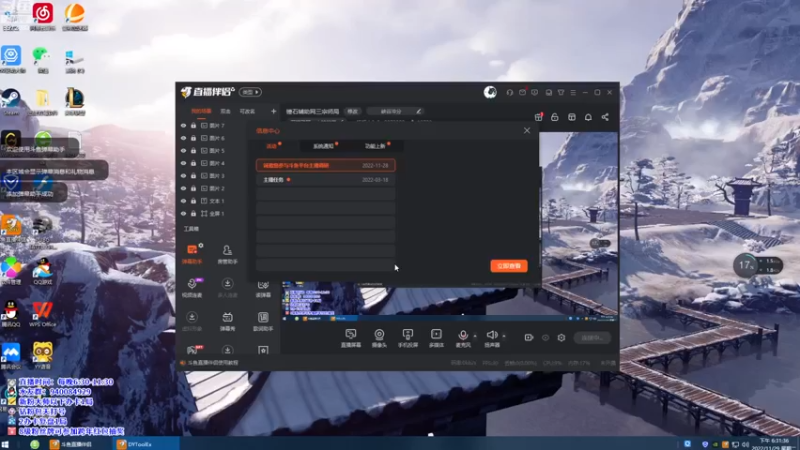
Task: Open the 弹幕助手 danmaku assistant tool
Action: point(192,254)
